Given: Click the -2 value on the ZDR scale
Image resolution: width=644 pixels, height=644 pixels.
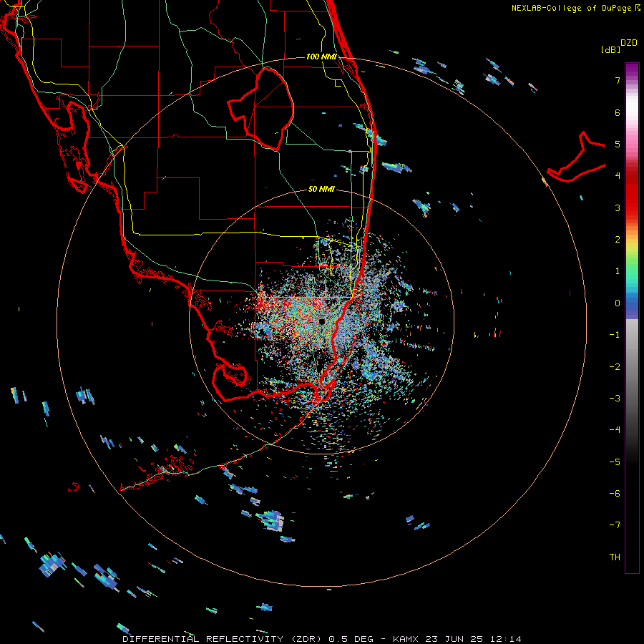Looking at the screenshot, I should [615, 367].
